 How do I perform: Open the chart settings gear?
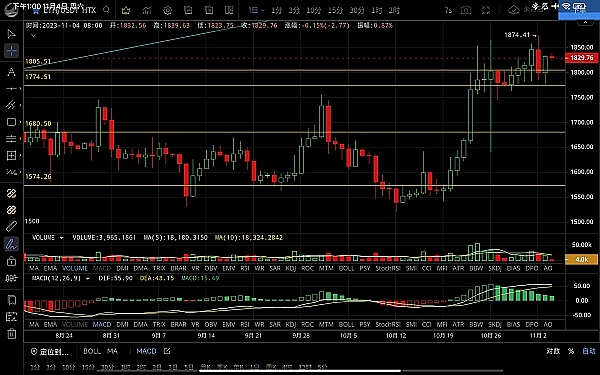(x=167, y=10)
